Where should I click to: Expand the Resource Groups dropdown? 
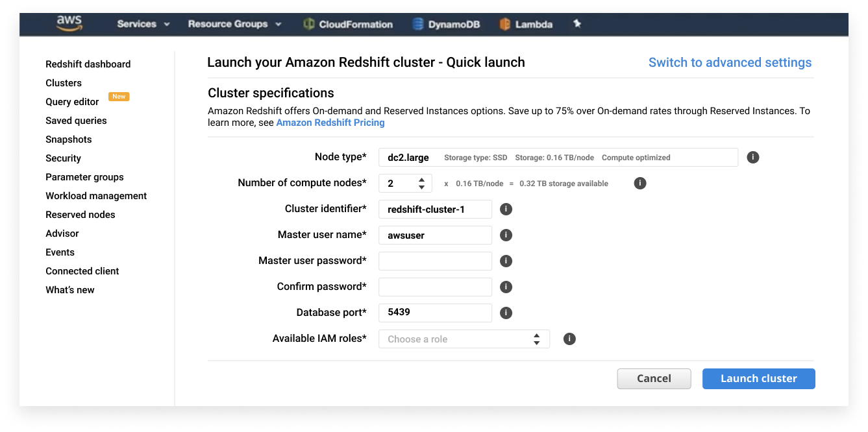(234, 24)
